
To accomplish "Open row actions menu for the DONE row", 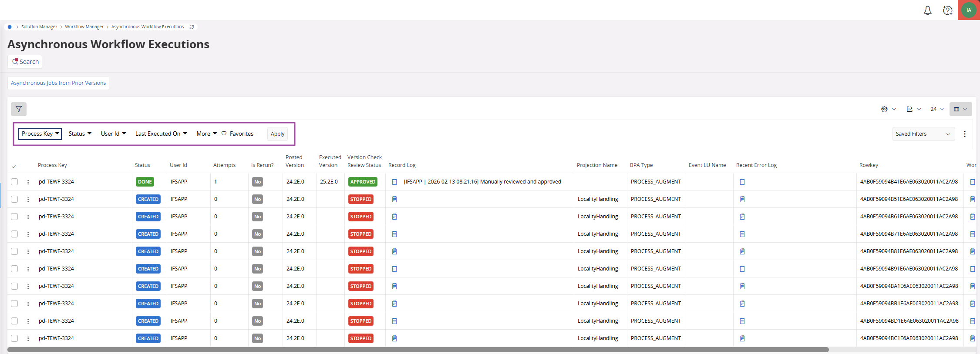I will coord(28,182).
